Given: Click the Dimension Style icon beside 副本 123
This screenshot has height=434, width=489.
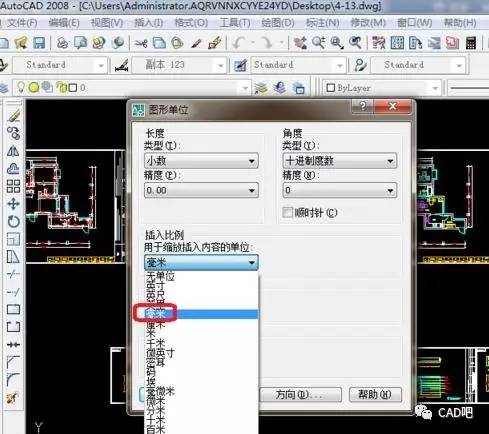Looking at the screenshot, I should [122, 65].
